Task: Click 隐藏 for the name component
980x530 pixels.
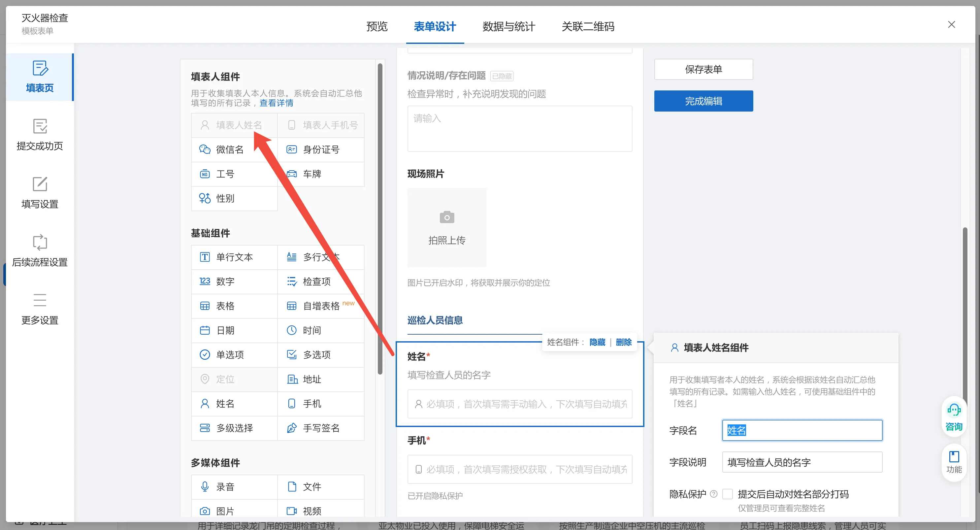Action: [597, 342]
